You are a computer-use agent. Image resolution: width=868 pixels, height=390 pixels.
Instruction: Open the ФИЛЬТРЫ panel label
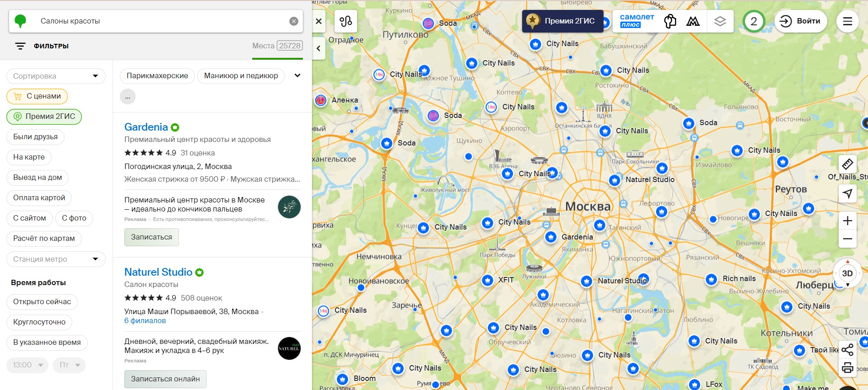(51, 46)
